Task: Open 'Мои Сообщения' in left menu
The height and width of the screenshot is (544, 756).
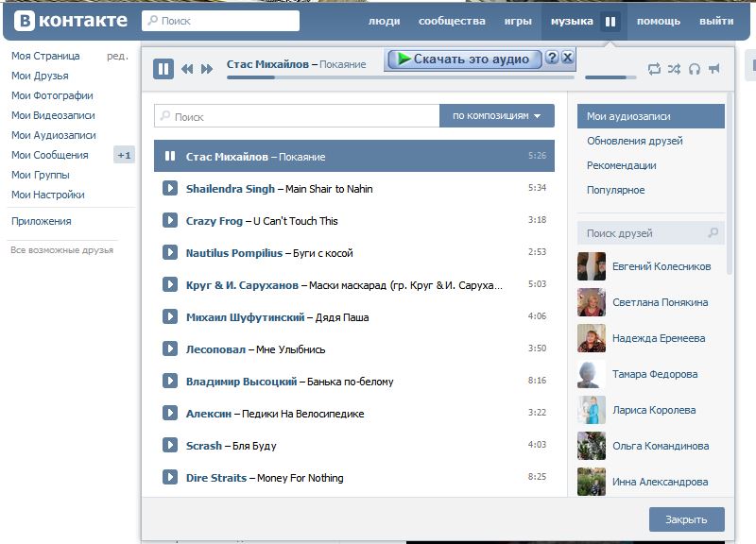Action: click(x=50, y=155)
